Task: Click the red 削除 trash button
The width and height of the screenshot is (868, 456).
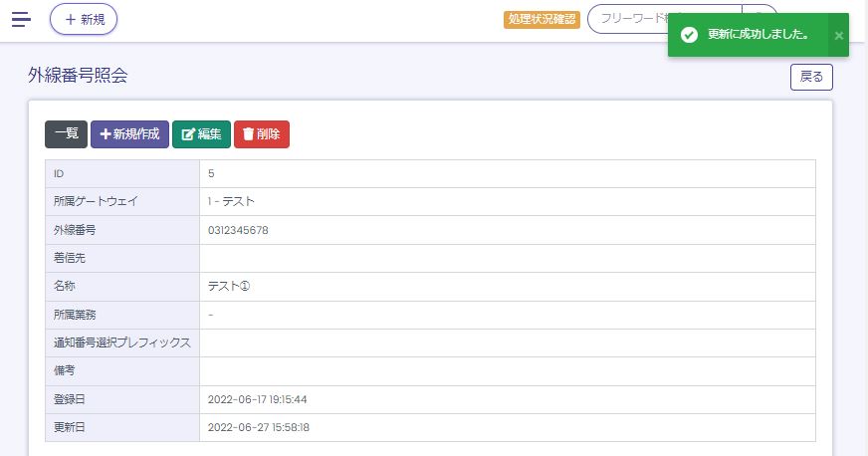Action: (x=262, y=134)
